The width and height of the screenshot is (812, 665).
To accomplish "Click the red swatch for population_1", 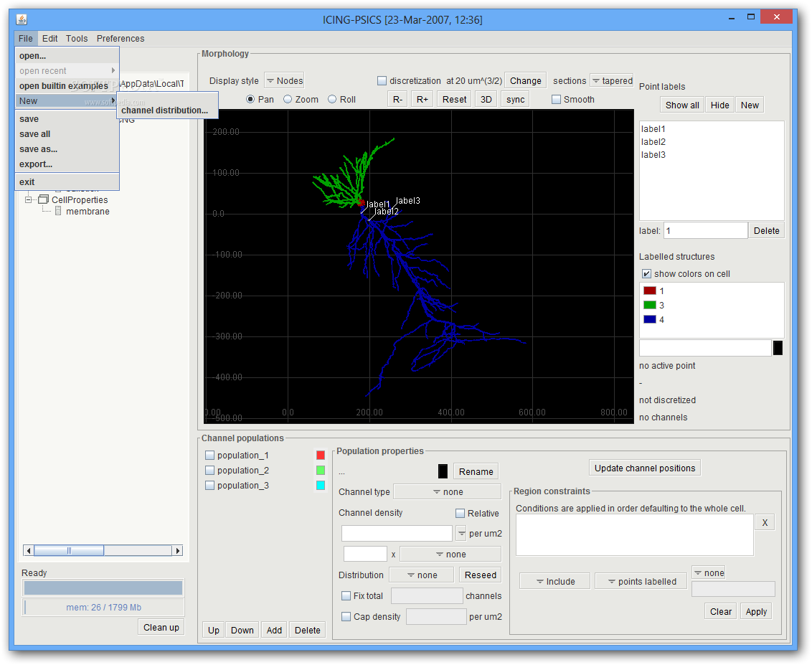I will tap(321, 456).
